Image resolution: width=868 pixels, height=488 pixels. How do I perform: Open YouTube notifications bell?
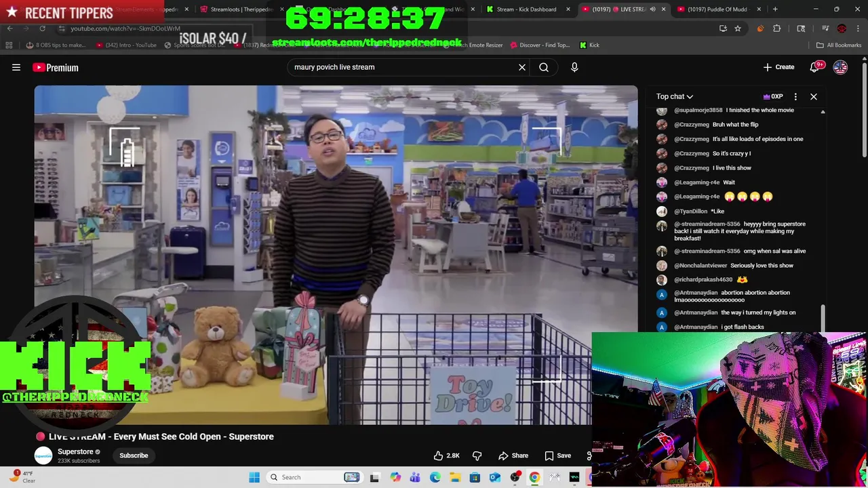(x=814, y=67)
